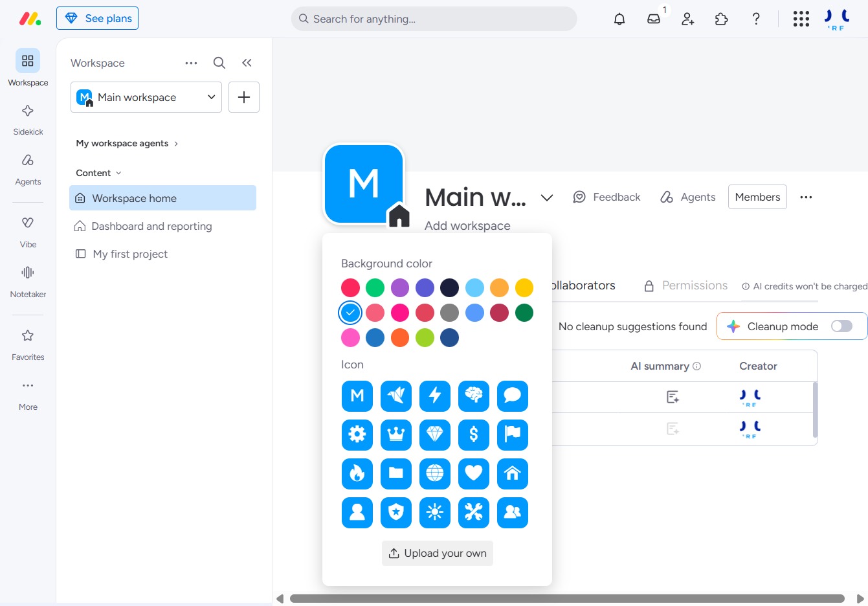Choose the heart workspace icon
Image resolution: width=868 pixels, height=606 pixels.
point(474,473)
